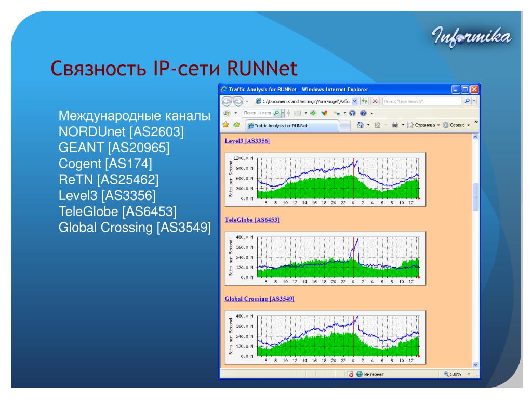Open the Global Crossing [AS3549] link
532x399 pixels.
click(x=259, y=299)
